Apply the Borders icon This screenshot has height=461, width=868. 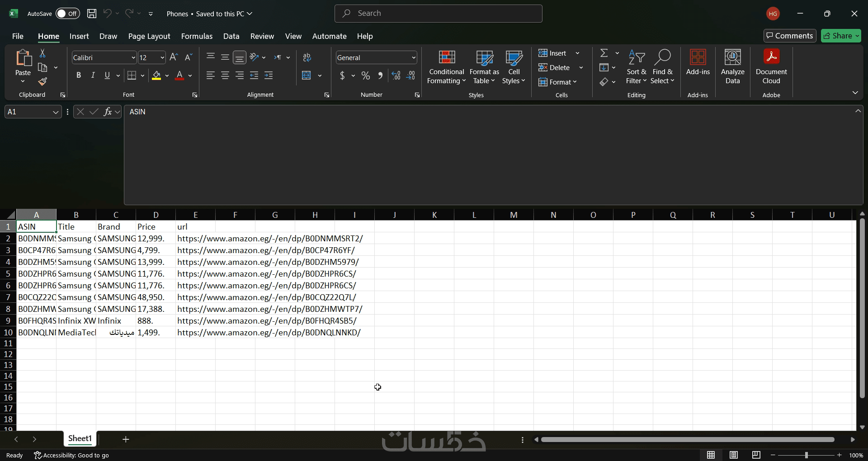132,75
